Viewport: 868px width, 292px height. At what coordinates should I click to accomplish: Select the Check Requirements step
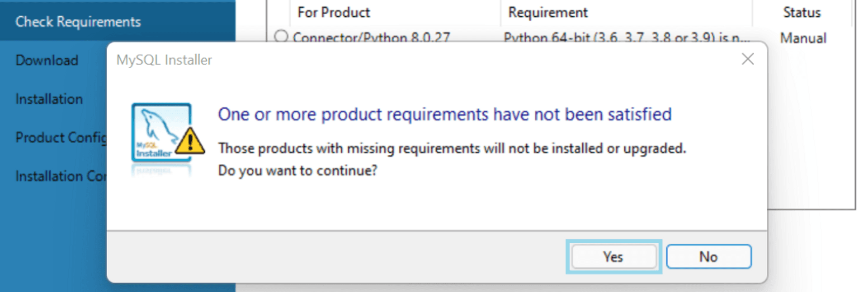point(78,22)
